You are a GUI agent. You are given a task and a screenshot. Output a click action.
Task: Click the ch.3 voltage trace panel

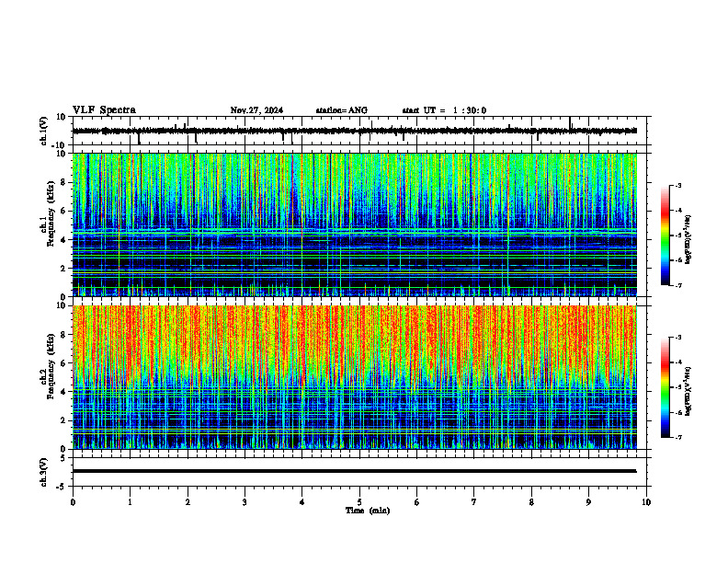[x=361, y=472]
